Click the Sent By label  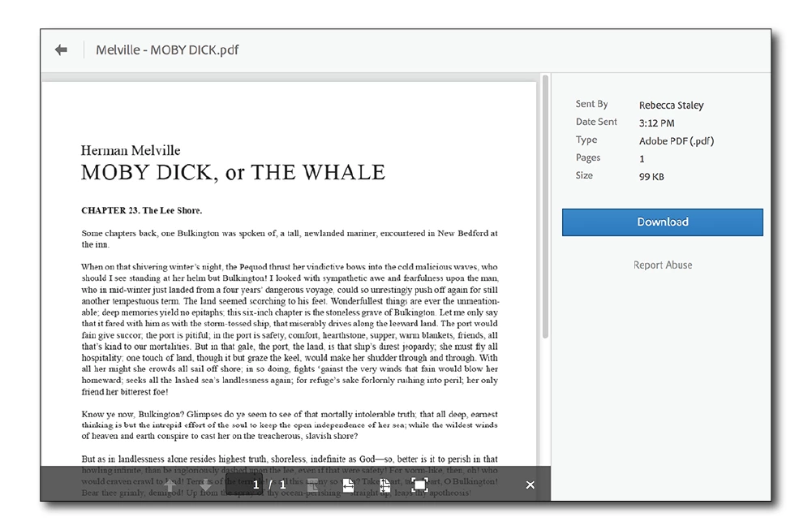591,104
